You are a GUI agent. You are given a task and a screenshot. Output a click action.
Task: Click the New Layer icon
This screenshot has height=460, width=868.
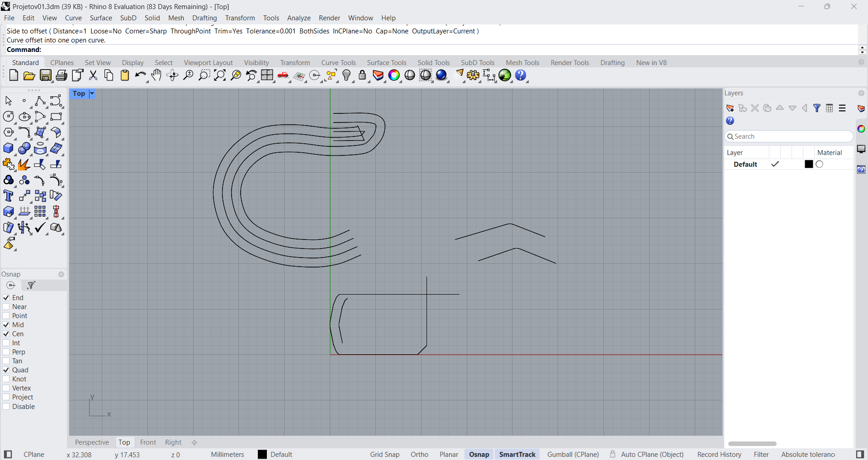coord(730,108)
